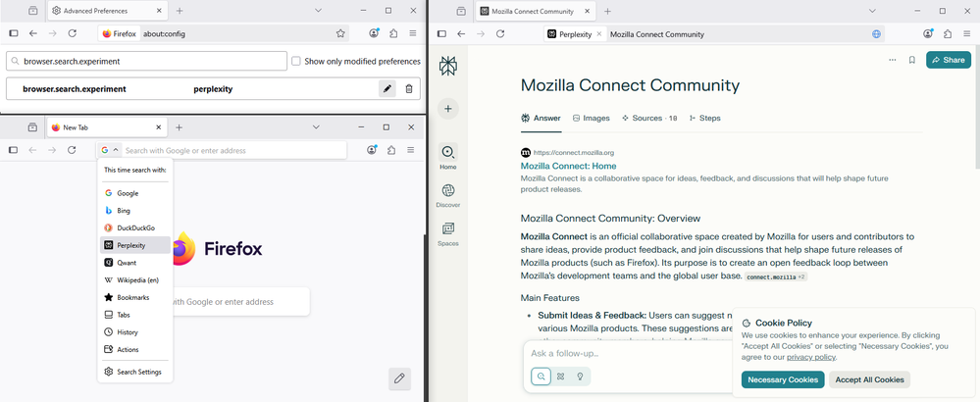Delete the browser.search.experiment preference with trash icon

tap(409, 88)
